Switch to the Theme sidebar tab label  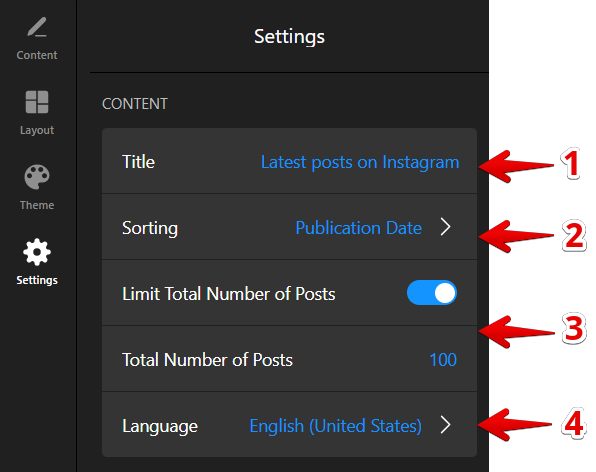click(37, 205)
